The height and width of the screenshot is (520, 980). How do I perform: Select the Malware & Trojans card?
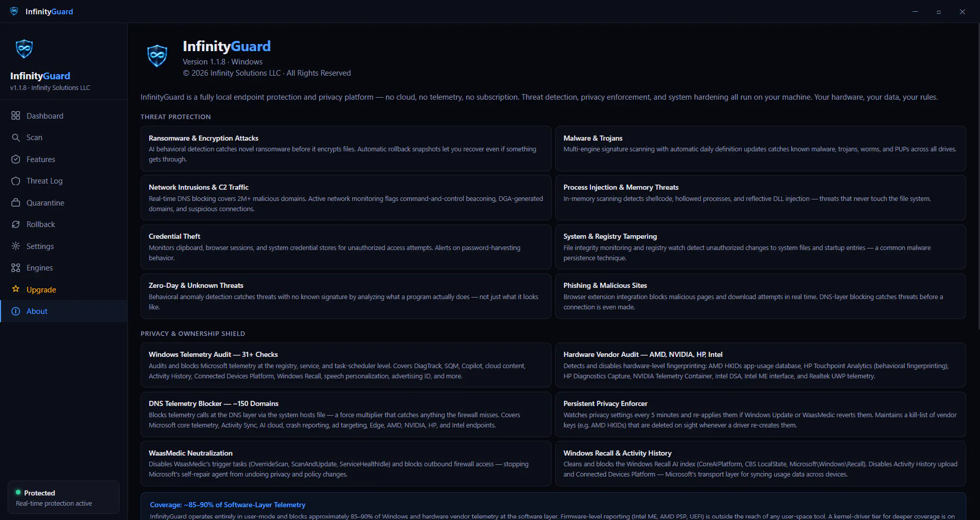point(760,148)
